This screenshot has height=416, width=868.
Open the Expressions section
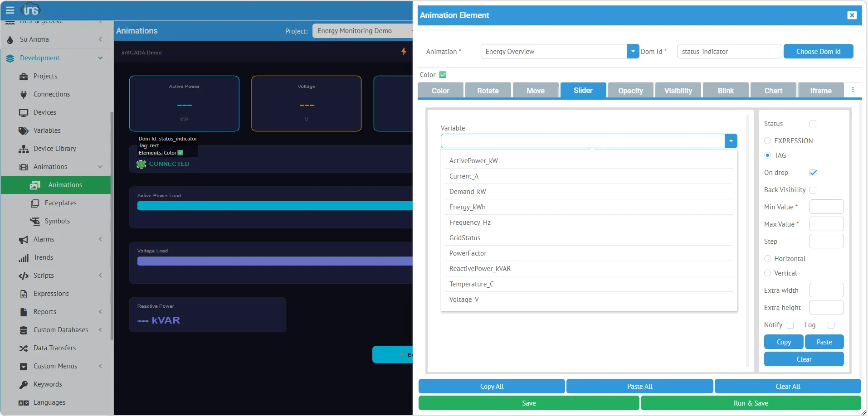click(x=51, y=293)
